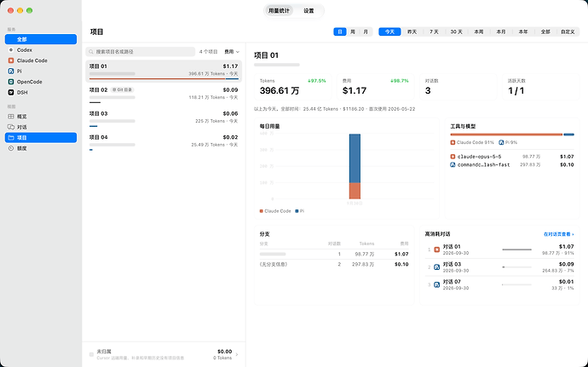Switch to the 用量统计 tab
The height and width of the screenshot is (367, 588).
279,11
